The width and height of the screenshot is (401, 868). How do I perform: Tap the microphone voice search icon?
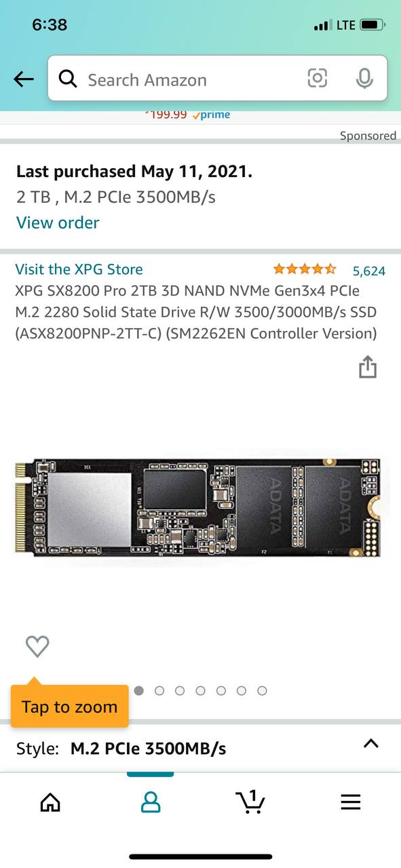pos(364,79)
